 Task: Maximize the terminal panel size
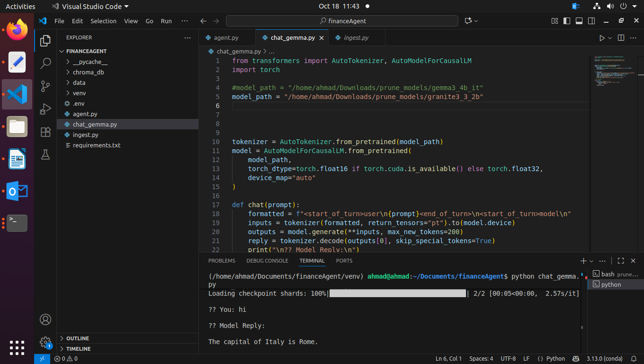[x=621, y=261]
